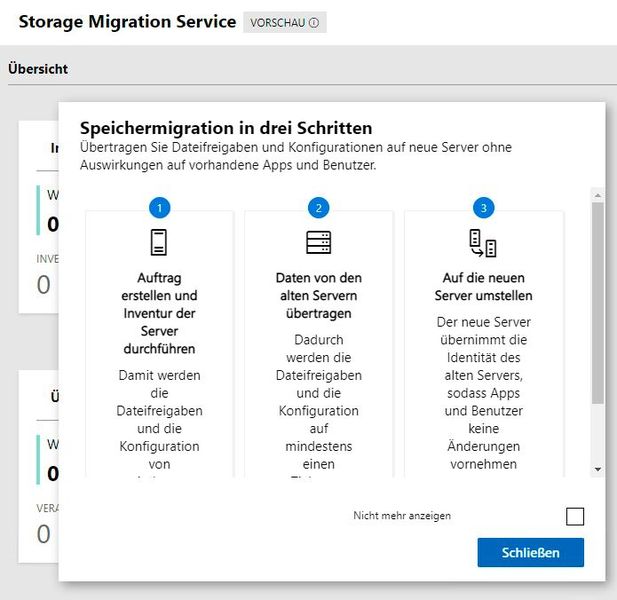617x600 pixels.
Task: Click the Nicht mehr anzeigen label
Action: (402, 515)
